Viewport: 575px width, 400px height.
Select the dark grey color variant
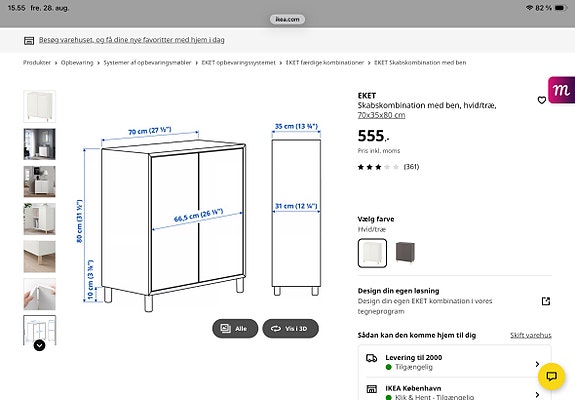click(405, 252)
